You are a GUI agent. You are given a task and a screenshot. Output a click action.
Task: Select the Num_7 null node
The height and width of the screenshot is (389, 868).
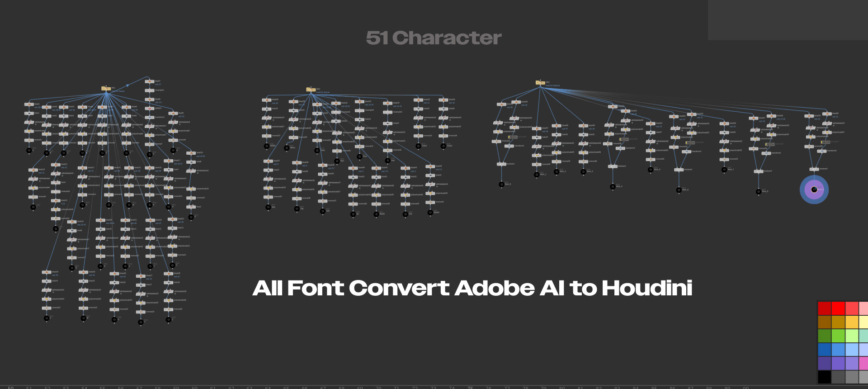(x=724, y=170)
